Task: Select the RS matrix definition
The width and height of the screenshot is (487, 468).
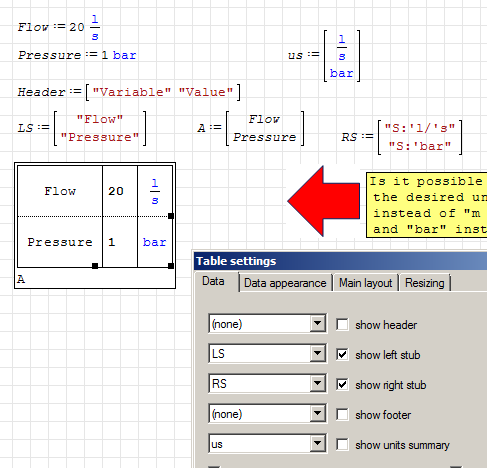Action: coord(402,137)
